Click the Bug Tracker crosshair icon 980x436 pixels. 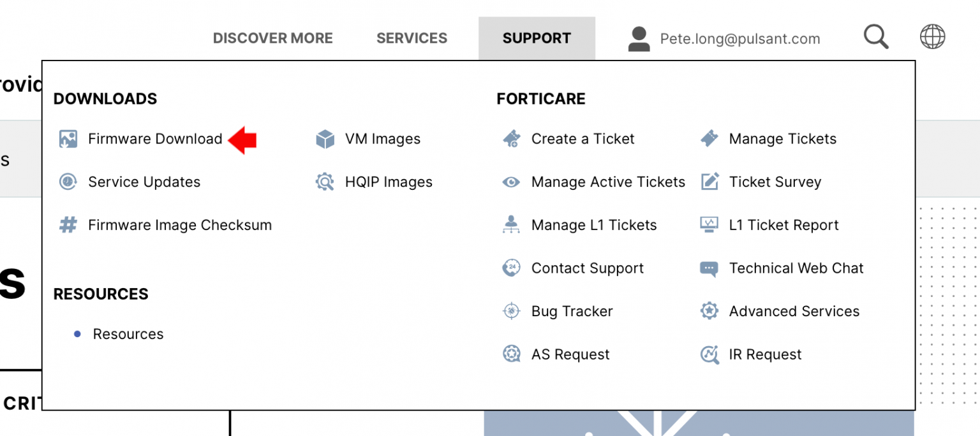click(512, 311)
